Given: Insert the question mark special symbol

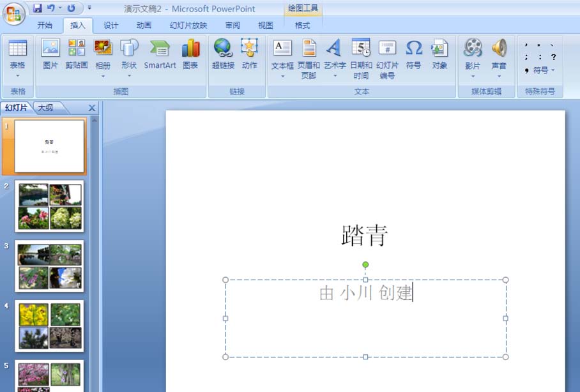Looking at the screenshot, I should pos(553,57).
